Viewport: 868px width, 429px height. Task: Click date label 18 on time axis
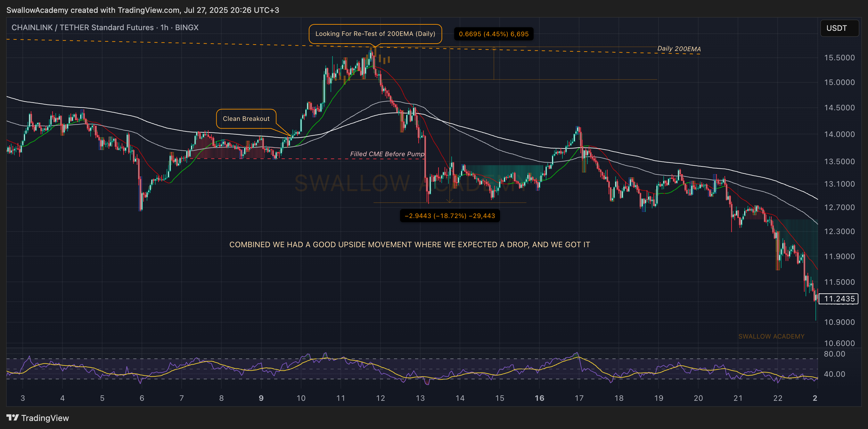[619, 398]
